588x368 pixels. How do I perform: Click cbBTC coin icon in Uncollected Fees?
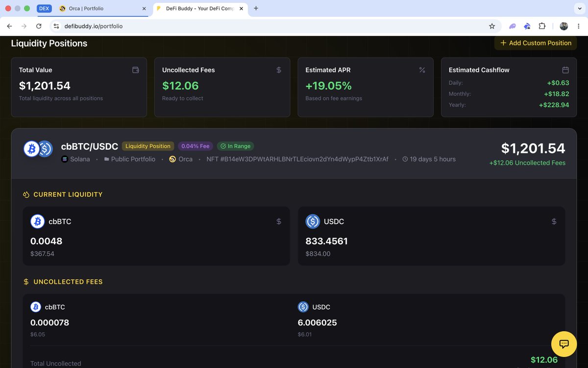(x=36, y=307)
